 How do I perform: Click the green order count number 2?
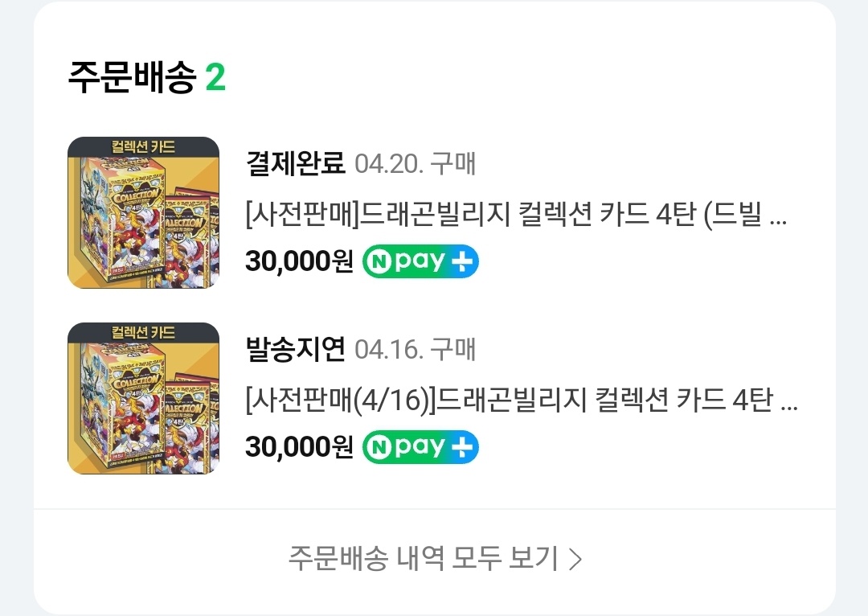[x=215, y=78]
